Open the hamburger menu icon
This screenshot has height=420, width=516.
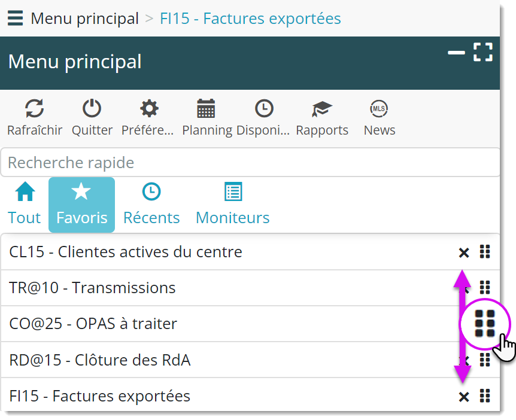(x=16, y=19)
